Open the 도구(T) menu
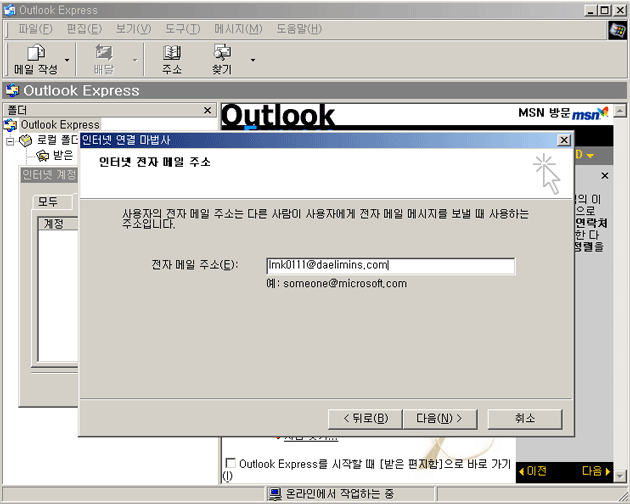Viewport: 630px width, 504px height. (182, 29)
